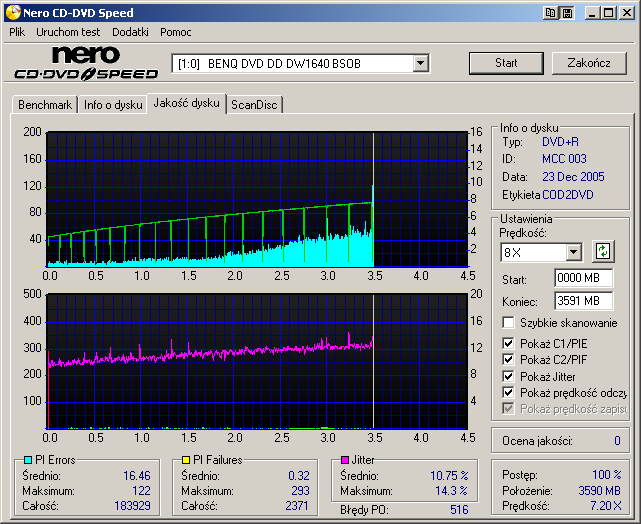Click the copy-to-clipboard icon in title bar

pyautogui.click(x=551, y=13)
